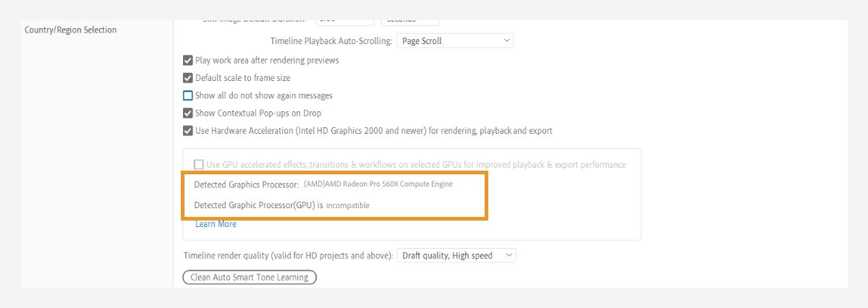Open the Page Scroll auto-scrolling dropdown

[455, 41]
